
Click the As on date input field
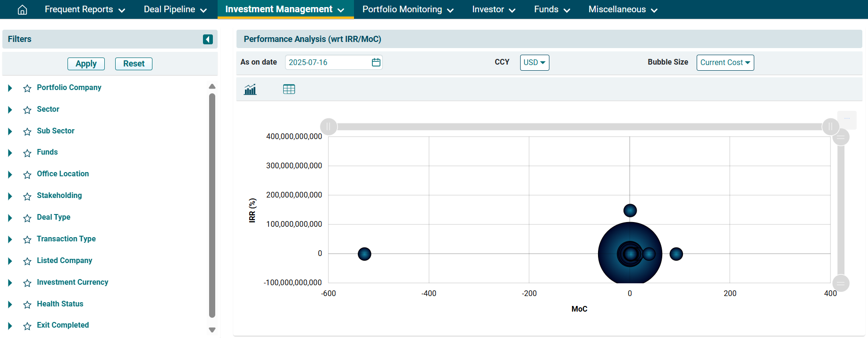(327, 62)
